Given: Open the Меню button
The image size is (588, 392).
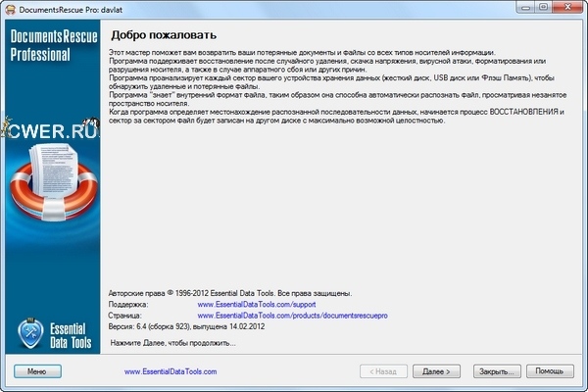Looking at the screenshot, I should [x=38, y=371].
